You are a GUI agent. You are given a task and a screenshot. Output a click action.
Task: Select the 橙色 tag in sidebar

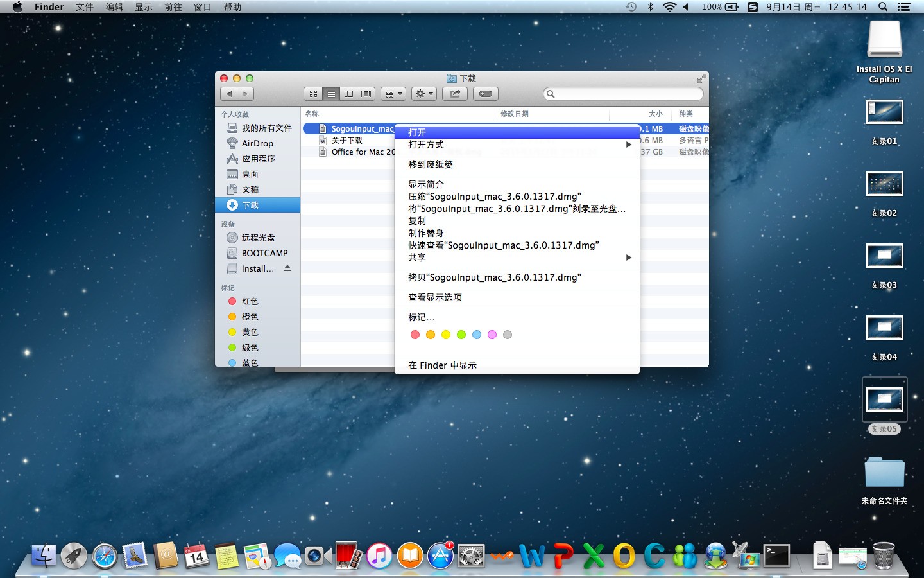pos(258,317)
